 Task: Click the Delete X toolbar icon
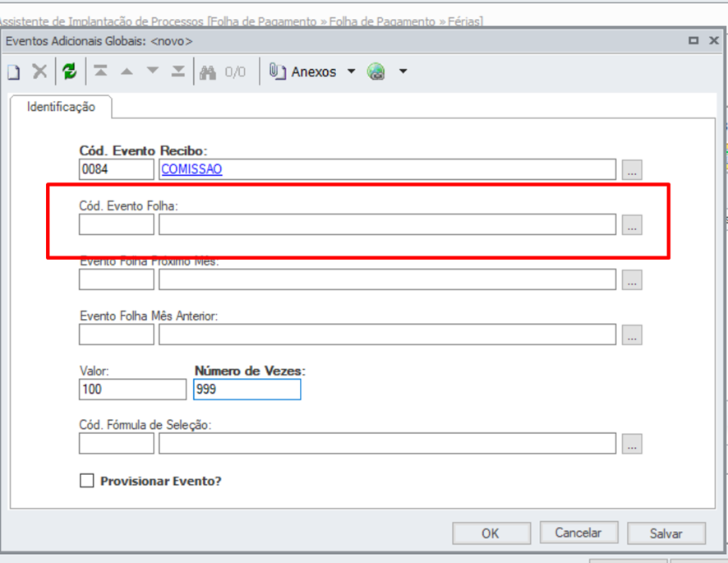point(40,72)
